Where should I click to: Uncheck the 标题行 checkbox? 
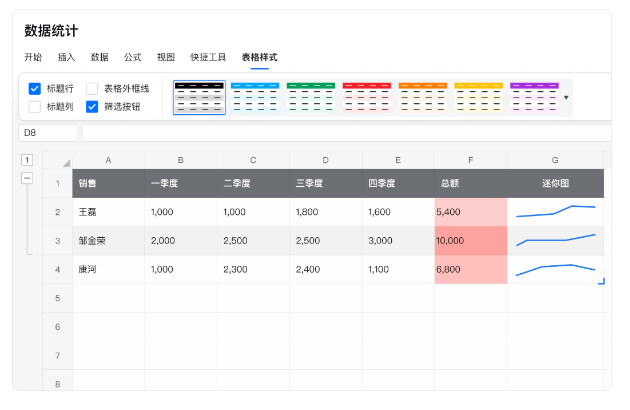[35, 89]
